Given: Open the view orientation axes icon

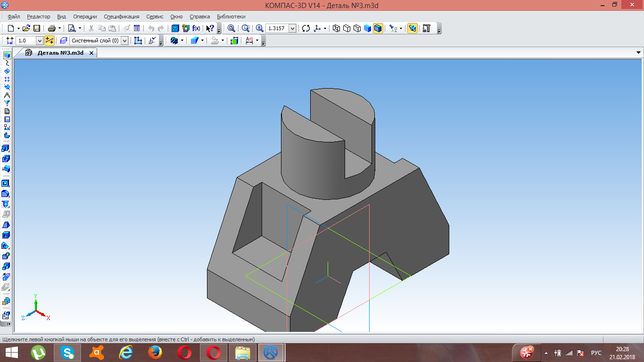Looking at the screenshot, I should (317, 28).
